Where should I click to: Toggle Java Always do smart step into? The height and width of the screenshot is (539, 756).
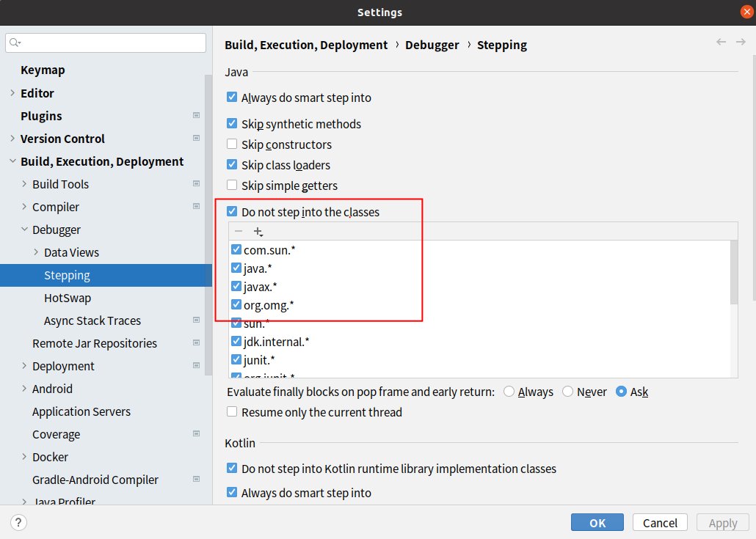232,97
